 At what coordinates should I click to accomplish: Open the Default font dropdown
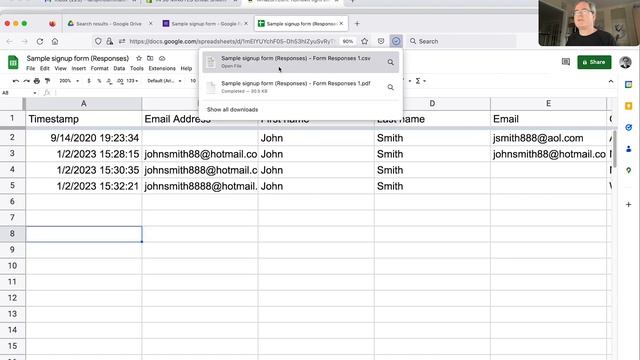click(164, 81)
